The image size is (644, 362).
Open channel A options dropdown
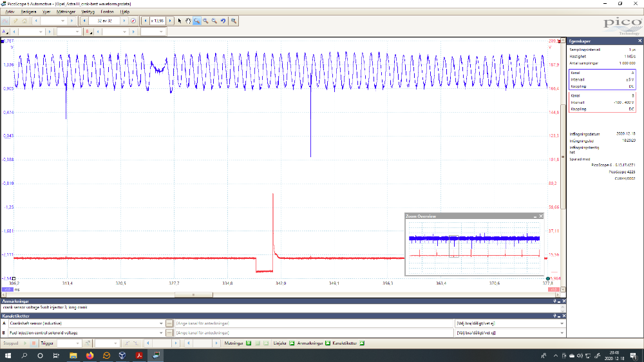pos(5,32)
